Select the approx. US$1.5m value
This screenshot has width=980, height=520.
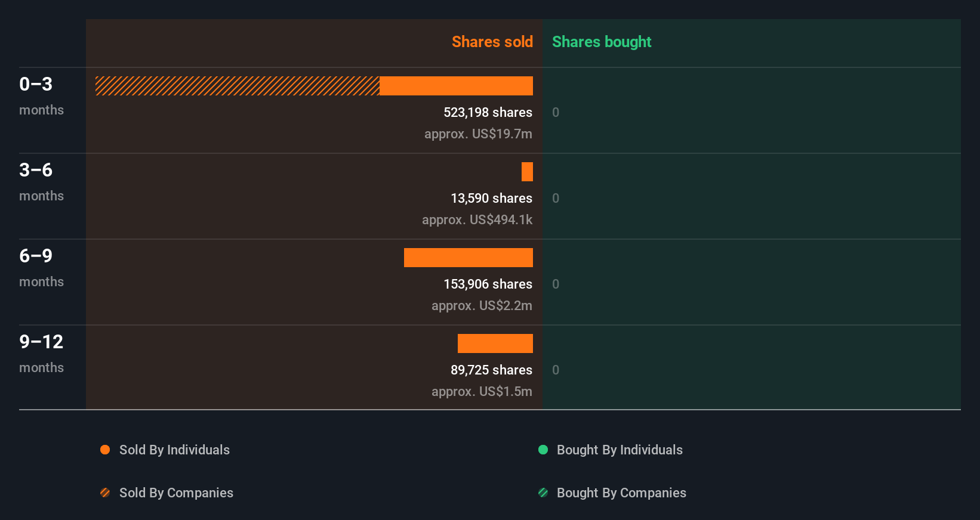coord(482,392)
